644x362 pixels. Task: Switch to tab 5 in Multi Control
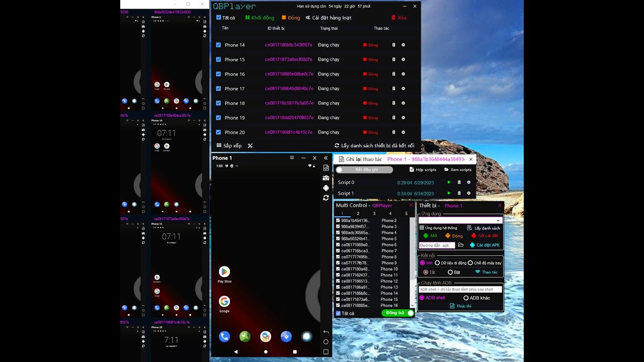(406, 214)
